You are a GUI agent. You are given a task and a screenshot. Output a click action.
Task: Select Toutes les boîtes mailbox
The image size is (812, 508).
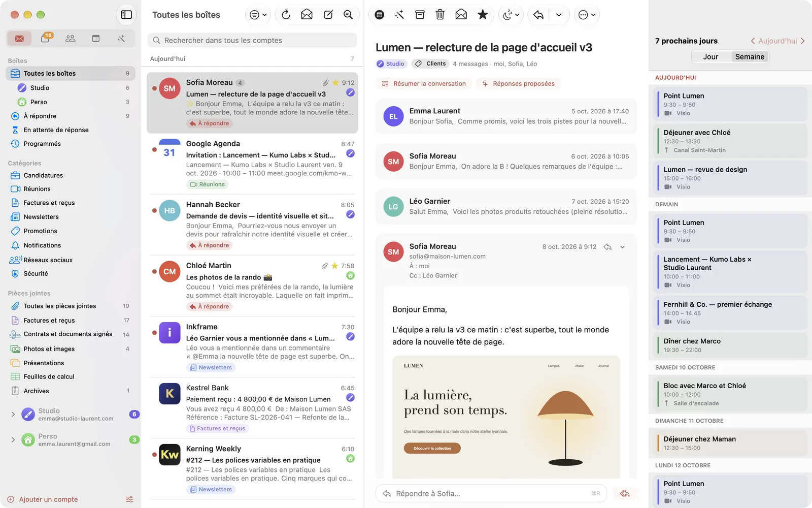pyautogui.click(x=71, y=74)
